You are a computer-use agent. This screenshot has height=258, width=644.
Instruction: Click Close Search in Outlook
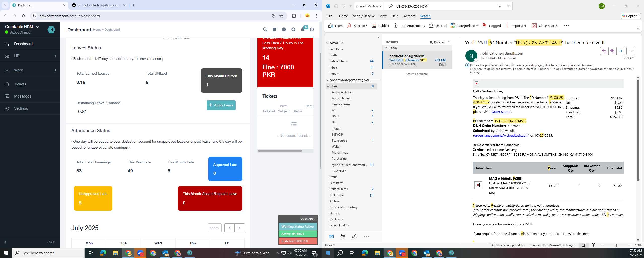pos(545,26)
